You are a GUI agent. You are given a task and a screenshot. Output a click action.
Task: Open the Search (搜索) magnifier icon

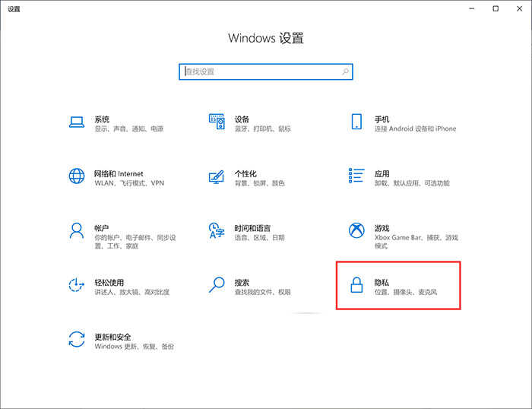(x=217, y=285)
